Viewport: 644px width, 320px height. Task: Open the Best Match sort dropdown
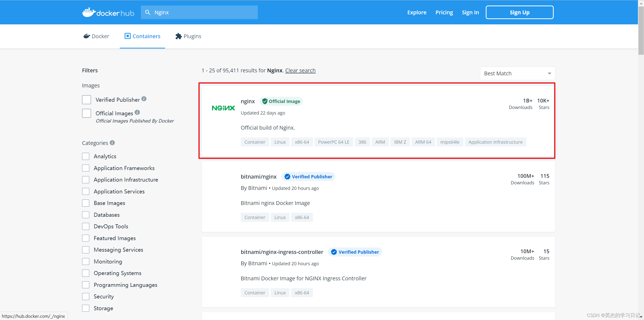517,73
